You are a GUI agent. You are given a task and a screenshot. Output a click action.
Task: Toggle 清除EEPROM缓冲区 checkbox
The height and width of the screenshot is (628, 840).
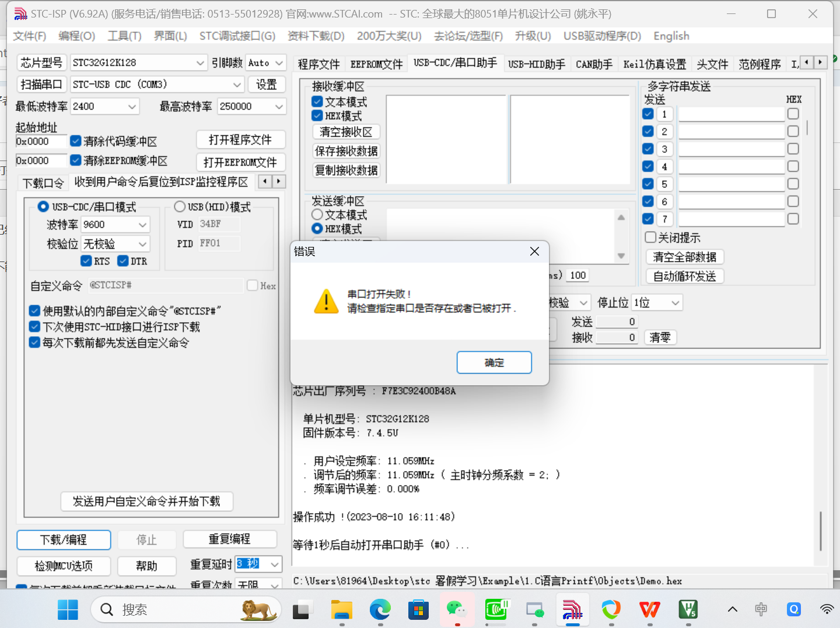point(76,161)
